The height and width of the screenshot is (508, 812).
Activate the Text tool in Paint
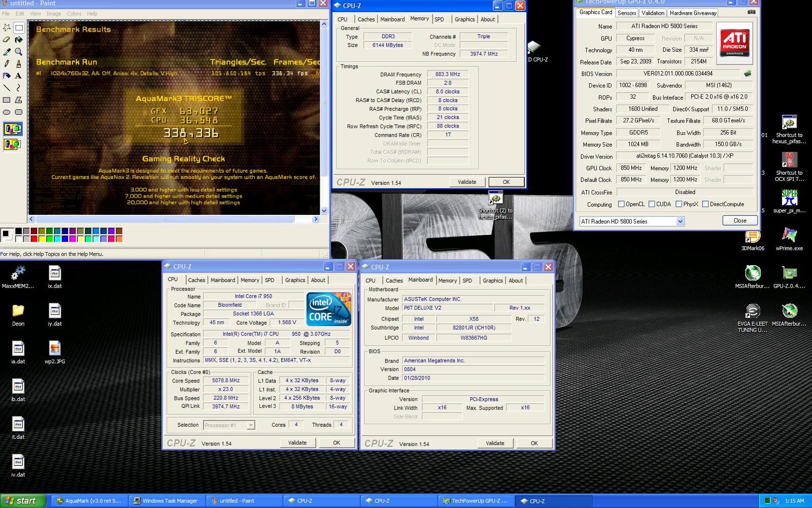click(19, 76)
